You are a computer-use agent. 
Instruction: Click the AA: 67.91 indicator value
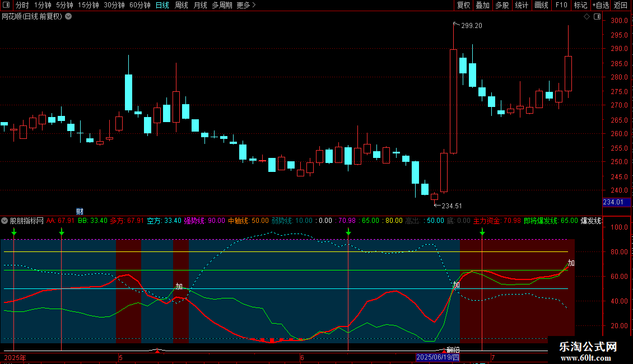click(x=60, y=221)
